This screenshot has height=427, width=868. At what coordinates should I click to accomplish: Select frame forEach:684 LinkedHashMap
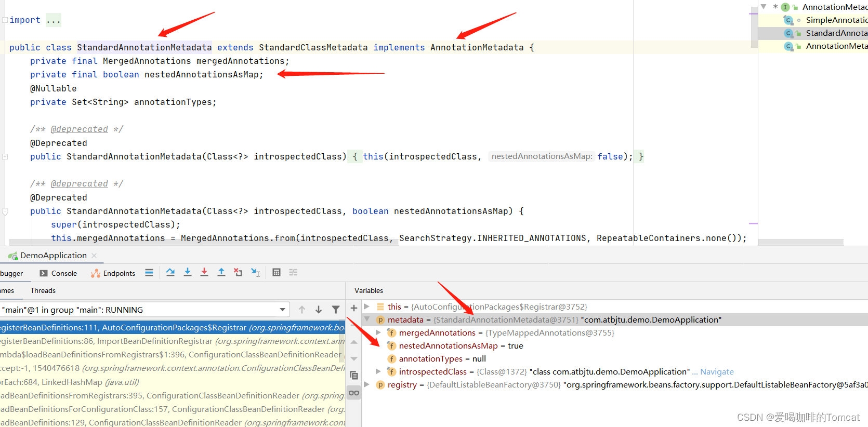(173, 382)
